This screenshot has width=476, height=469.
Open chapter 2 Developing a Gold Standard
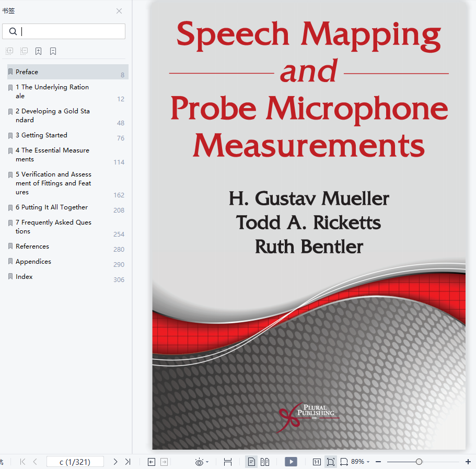click(x=68, y=115)
